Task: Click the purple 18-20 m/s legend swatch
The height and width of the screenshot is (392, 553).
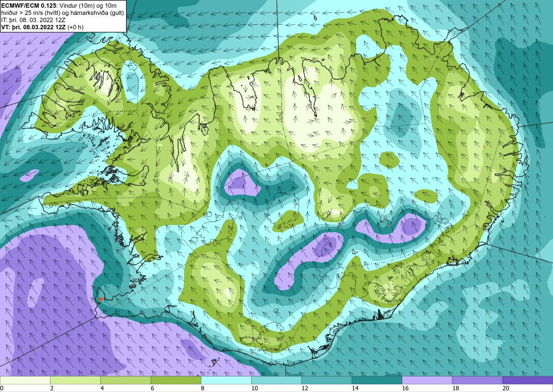Action: point(477,380)
